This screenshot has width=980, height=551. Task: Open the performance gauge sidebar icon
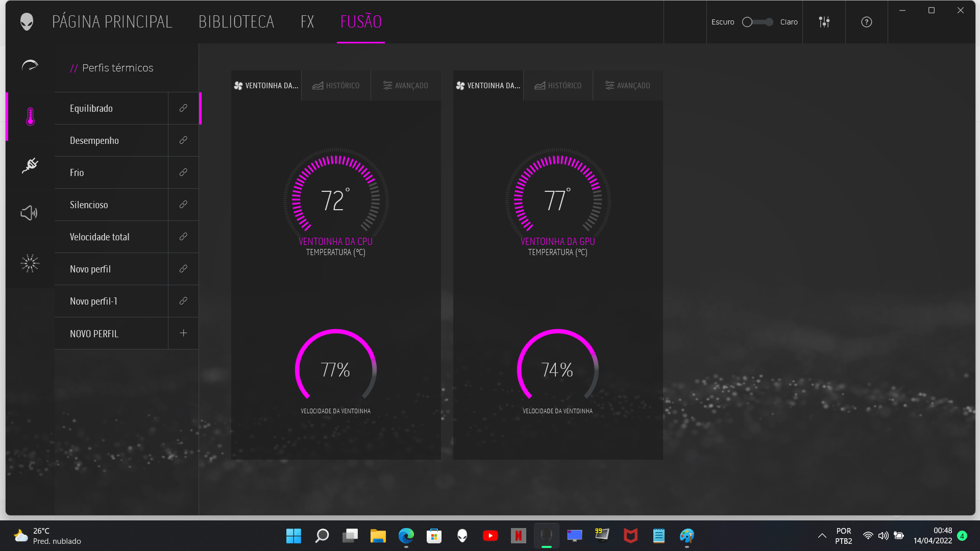(x=30, y=66)
